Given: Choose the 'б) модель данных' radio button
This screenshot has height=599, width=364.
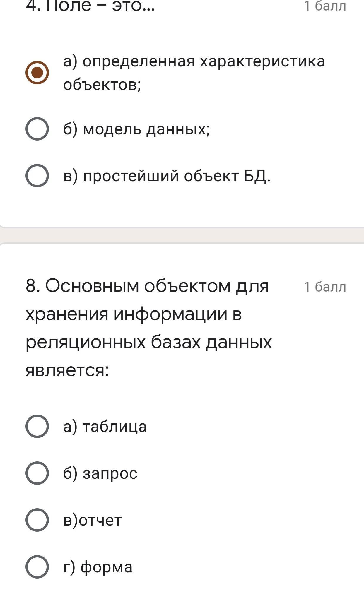Looking at the screenshot, I should click(x=37, y=129).
